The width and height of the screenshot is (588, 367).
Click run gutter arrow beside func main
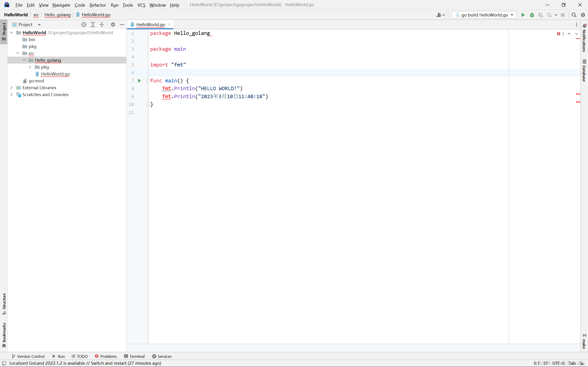(x=139, y=81)
